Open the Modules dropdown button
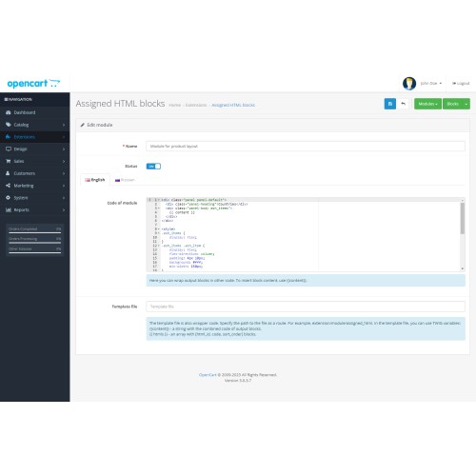Screen dimensions: 476x476 click(x=427, y=104)
